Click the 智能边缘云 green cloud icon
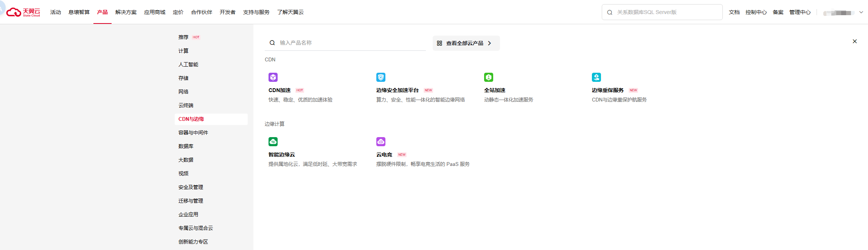 273,142
